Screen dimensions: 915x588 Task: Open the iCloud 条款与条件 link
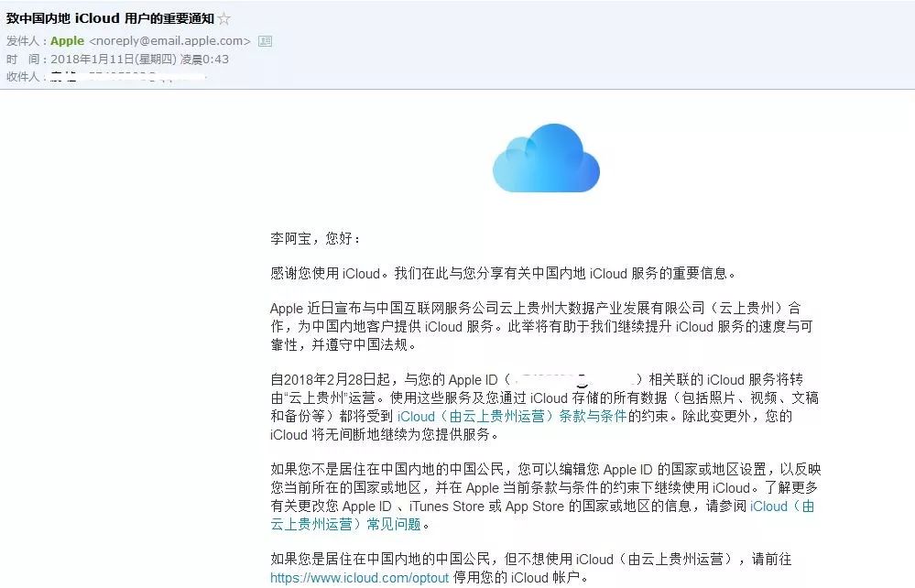pyautogui.click(x=512, y=416)
